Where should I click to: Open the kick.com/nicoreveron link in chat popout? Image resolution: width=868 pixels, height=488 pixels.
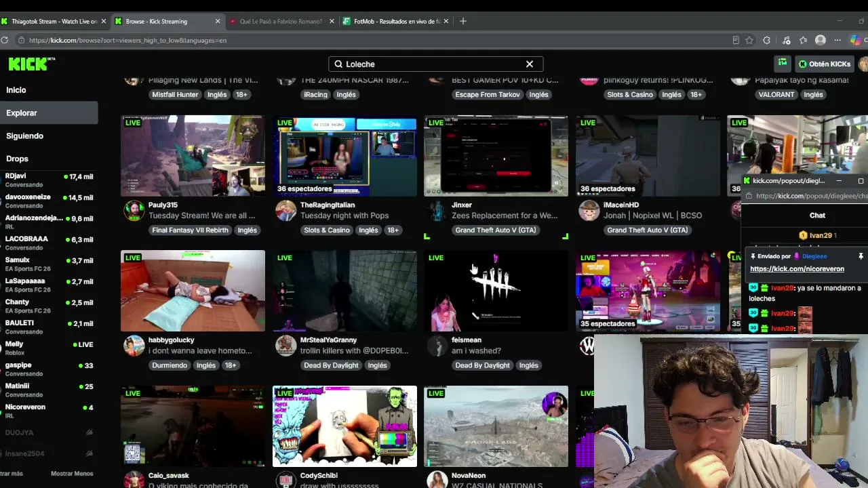click(x=797, y=269)
